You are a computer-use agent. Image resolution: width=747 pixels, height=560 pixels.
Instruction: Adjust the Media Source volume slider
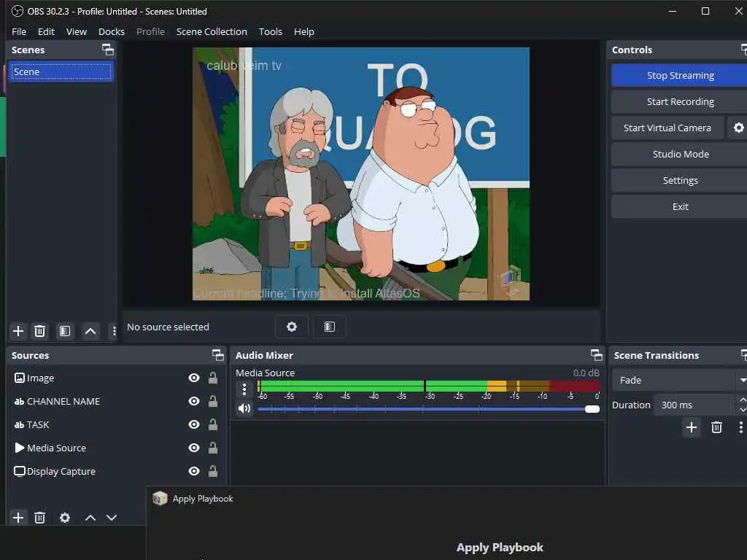428,408
